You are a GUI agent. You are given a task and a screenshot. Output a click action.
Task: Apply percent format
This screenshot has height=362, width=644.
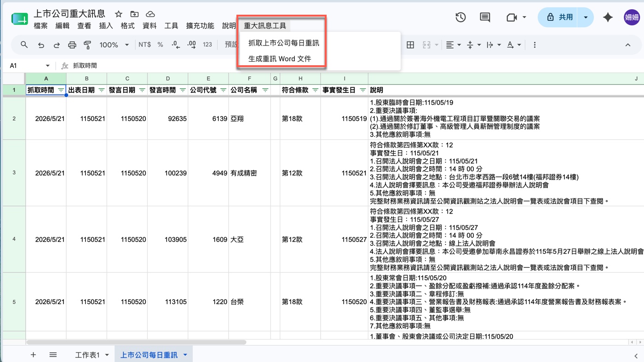click(x=160, y=45)
